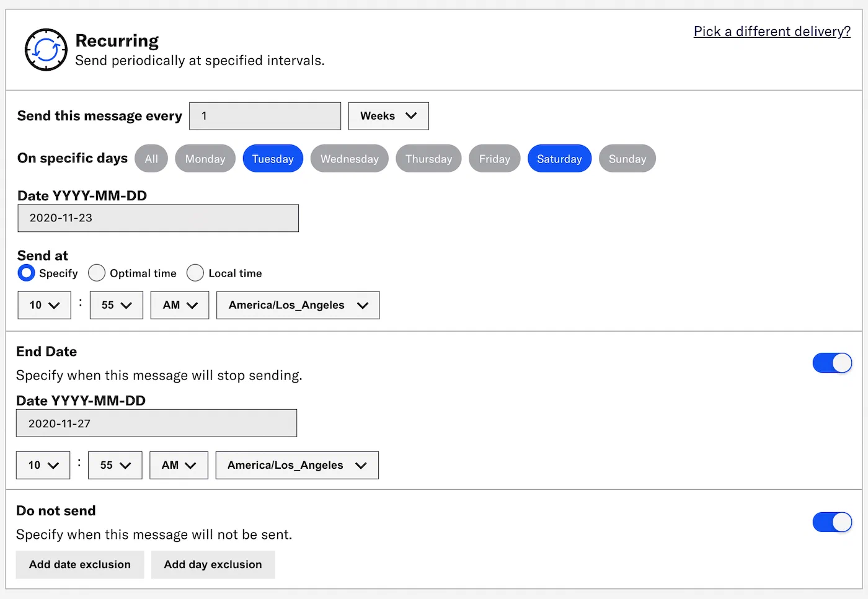Enable Wednesday for sending
The width and height of the screenshot is (868, 599).
349,159
